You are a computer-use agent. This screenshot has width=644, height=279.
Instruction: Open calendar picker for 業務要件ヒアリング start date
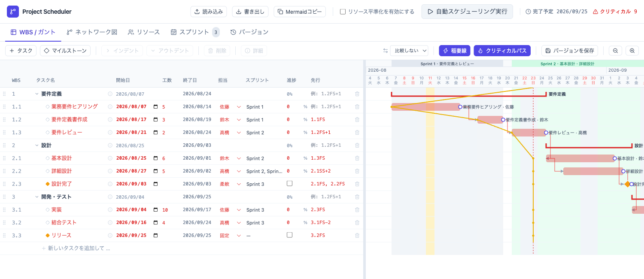click(x=155, y=106)
